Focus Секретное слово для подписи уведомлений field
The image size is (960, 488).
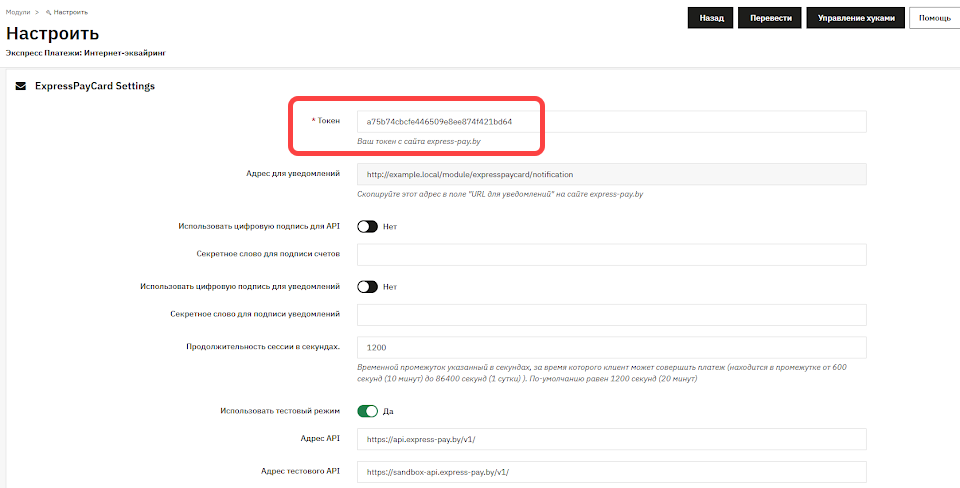coord(612,315)
